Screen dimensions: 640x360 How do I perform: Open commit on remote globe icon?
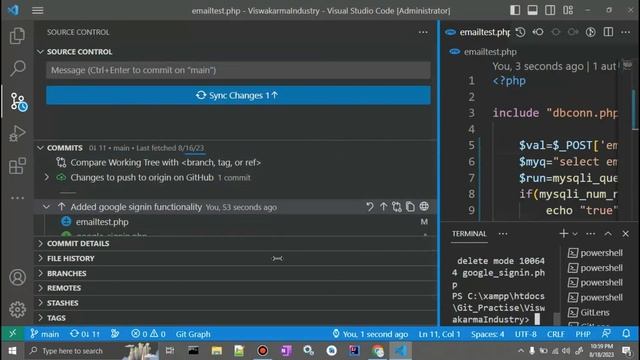point(424,207)
